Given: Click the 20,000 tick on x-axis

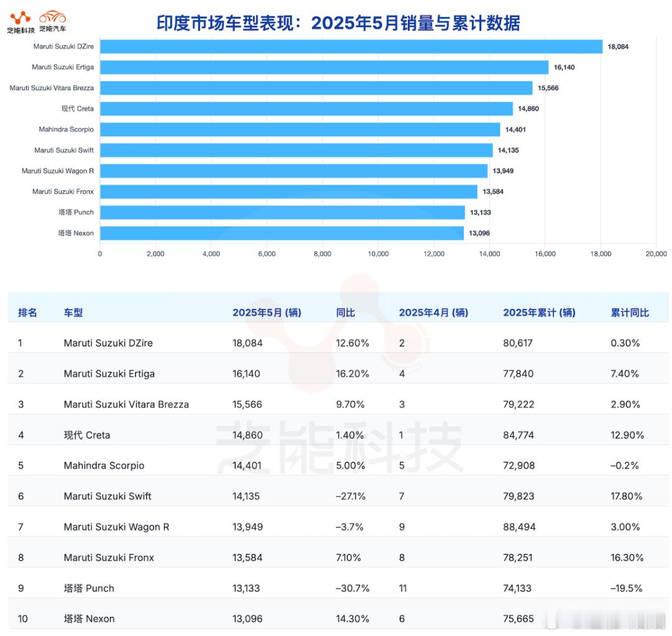Looking at the screenshot, I should 656,254.
